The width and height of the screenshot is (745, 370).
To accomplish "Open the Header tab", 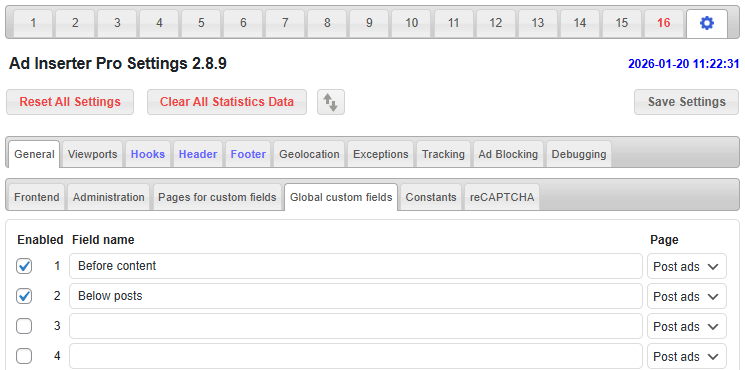I will click(198, 154).
